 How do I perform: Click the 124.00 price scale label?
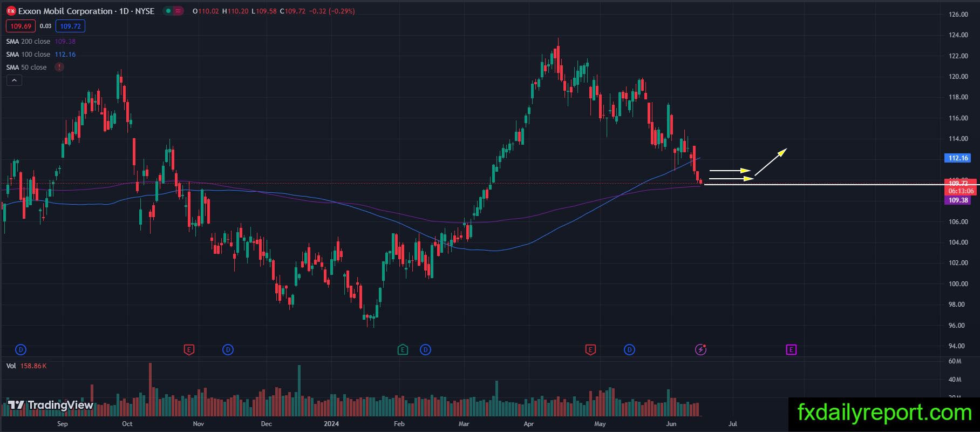pyautogui.click(x=958, y=35)
